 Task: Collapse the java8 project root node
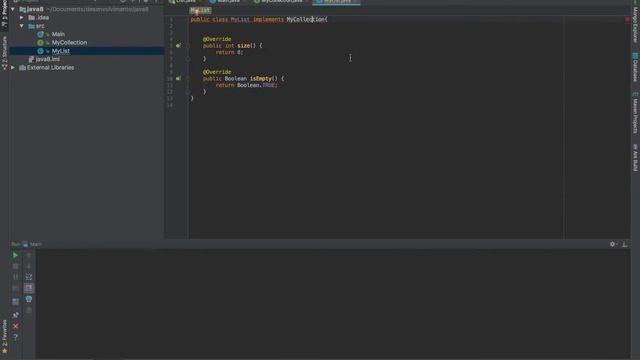13,9
